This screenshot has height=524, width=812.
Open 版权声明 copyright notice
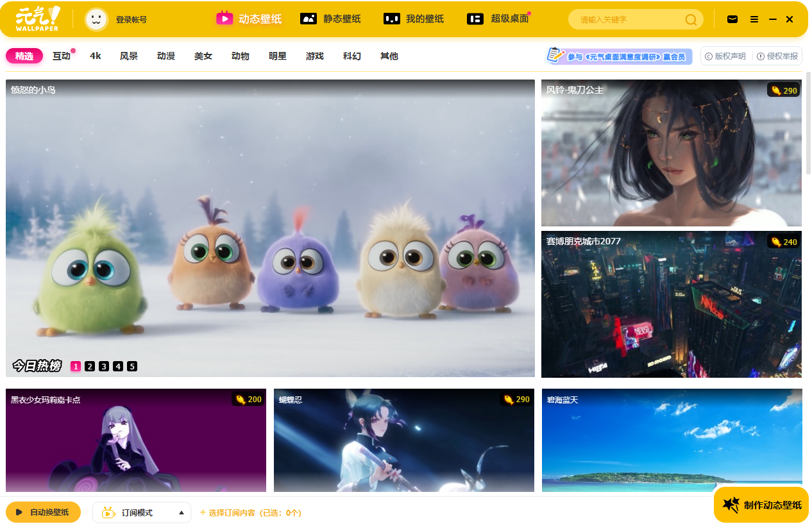(725, 56)
